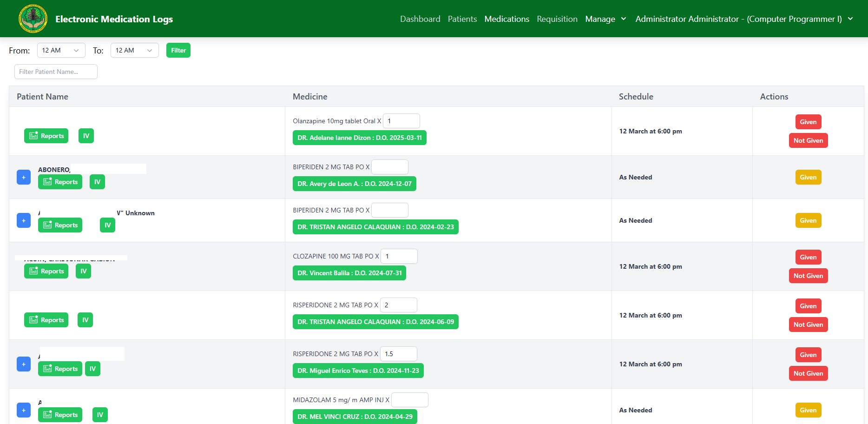This screenshot has width=868, height=424.
Task: Go to the Dashboard page
Action: click(420, 19)
